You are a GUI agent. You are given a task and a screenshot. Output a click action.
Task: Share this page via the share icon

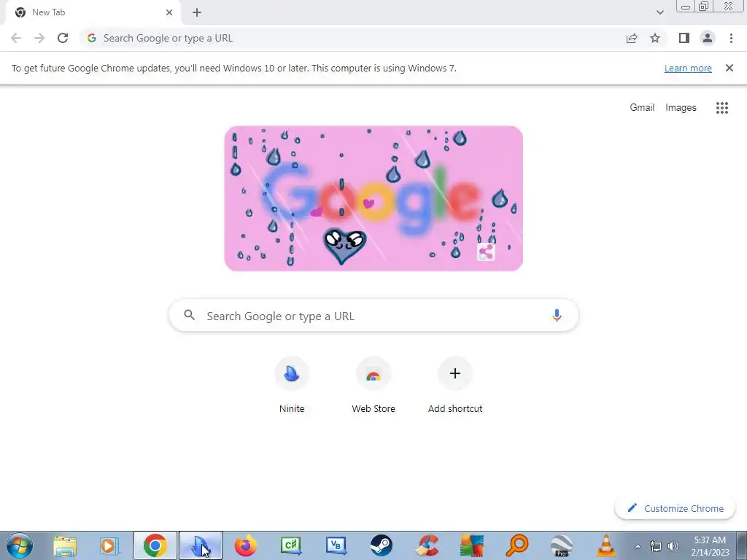pyautogui.click(x=632, y=38)
